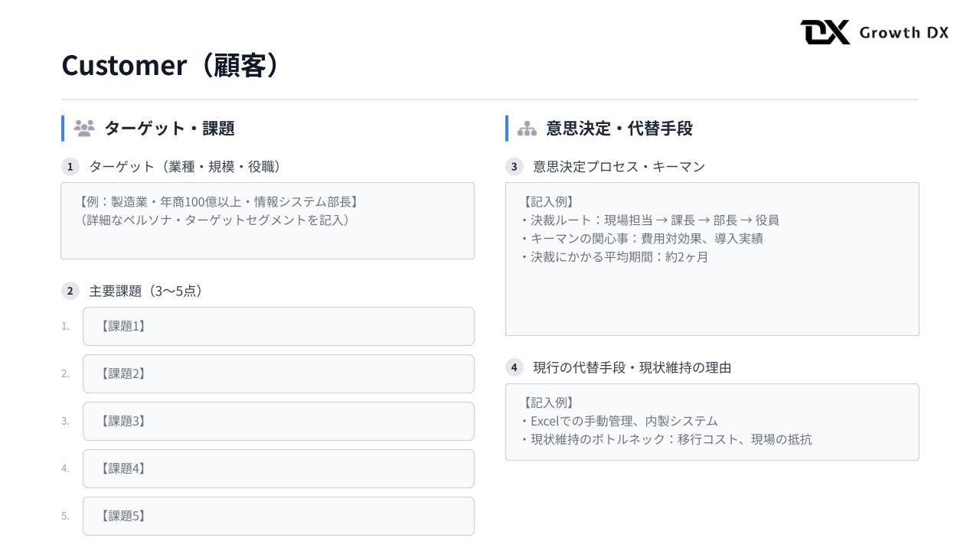The image size is (980, 551).
Task: Click the target persona text box
Action: coord(267,220)
